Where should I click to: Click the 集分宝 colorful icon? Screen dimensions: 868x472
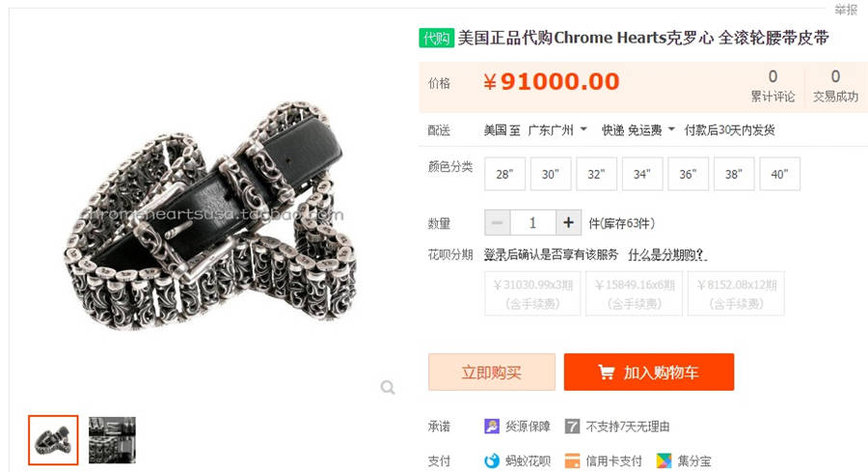pos(664,460)
